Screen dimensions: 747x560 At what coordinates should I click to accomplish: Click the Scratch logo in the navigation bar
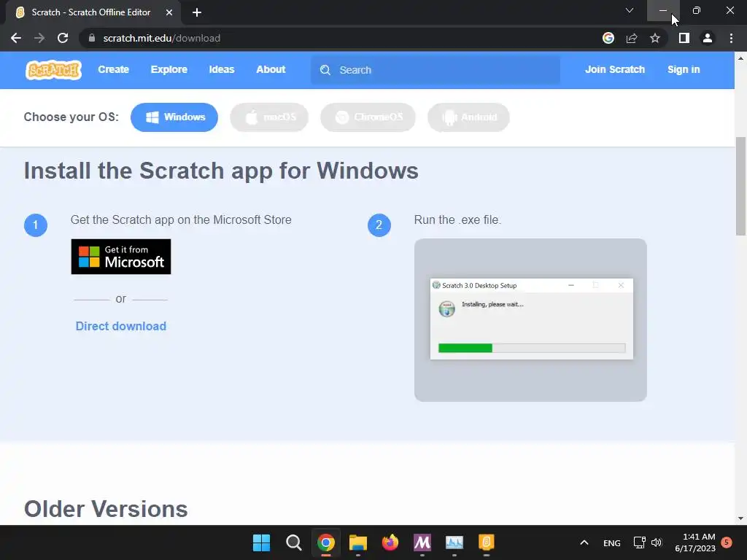[53, 70]
